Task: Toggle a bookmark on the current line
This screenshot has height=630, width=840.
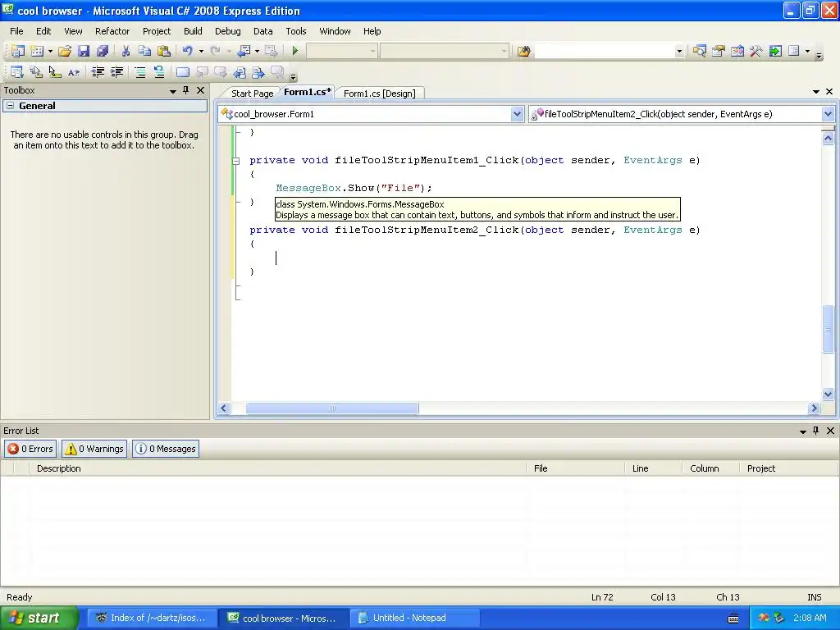Action: (183, 72)
